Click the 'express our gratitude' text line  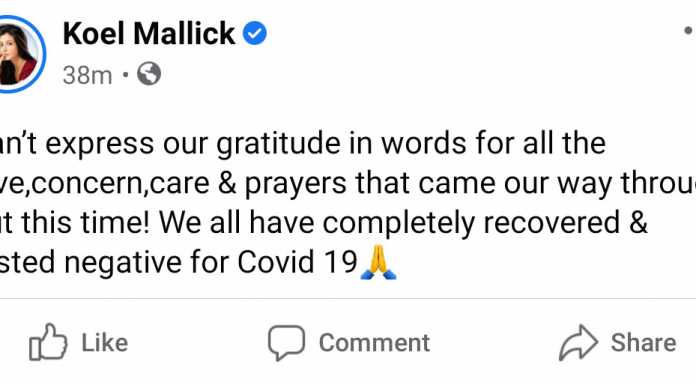coord(303,144)
